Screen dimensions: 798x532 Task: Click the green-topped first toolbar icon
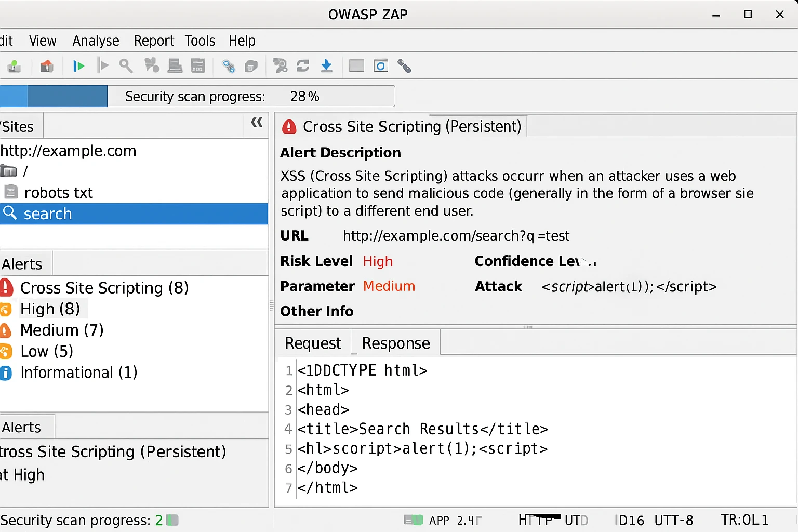tap(14, 66)
